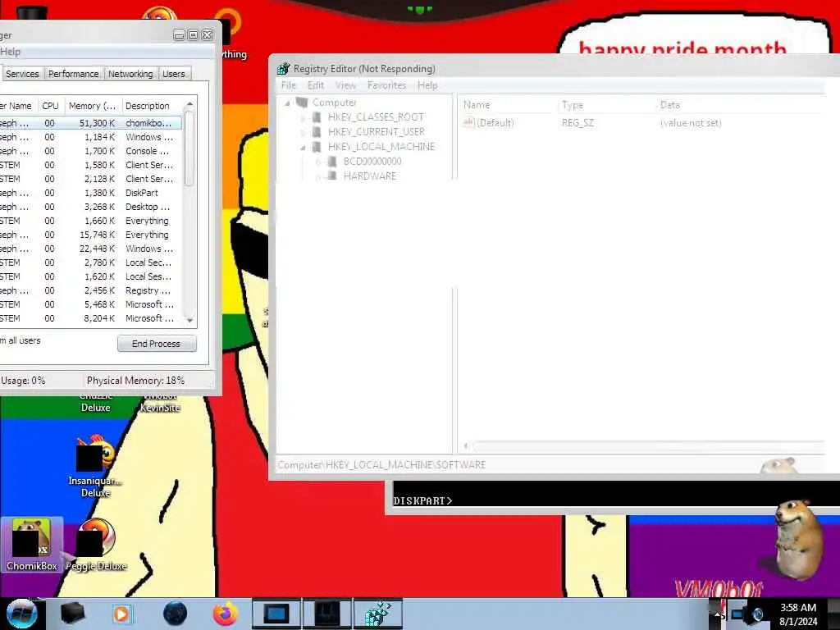Open the dark globe taskbar icon
The width and height of the screenshot is (840, 630).
pyautogui.click(x=175, y=614)
